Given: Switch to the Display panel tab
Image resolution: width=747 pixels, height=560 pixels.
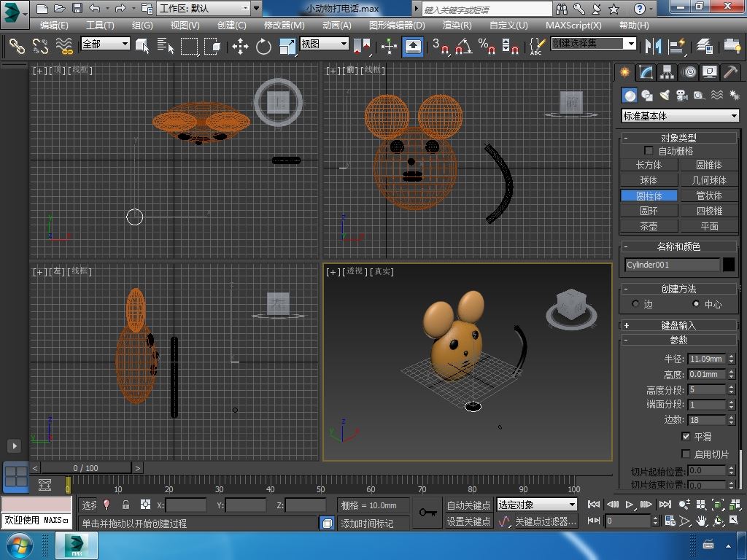Looking at the screenshot, I should pos(710,72).
